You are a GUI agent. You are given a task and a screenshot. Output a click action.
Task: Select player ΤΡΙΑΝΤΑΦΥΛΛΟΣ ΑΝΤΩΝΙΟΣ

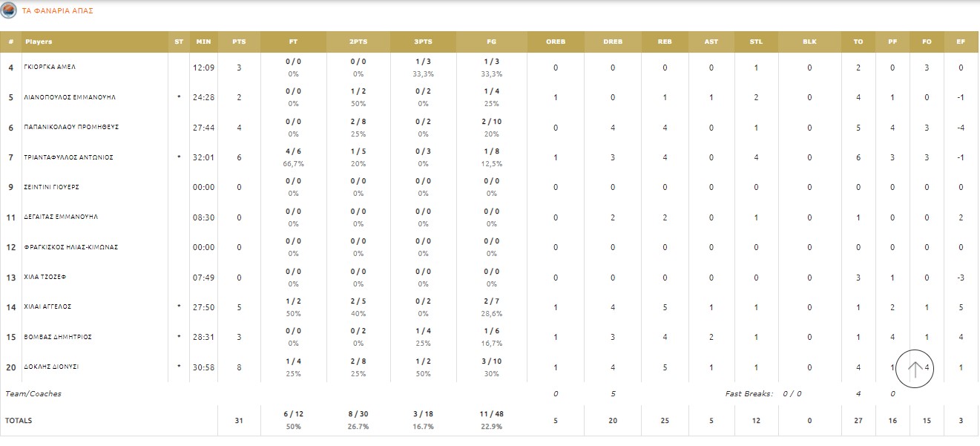[61, 157]
